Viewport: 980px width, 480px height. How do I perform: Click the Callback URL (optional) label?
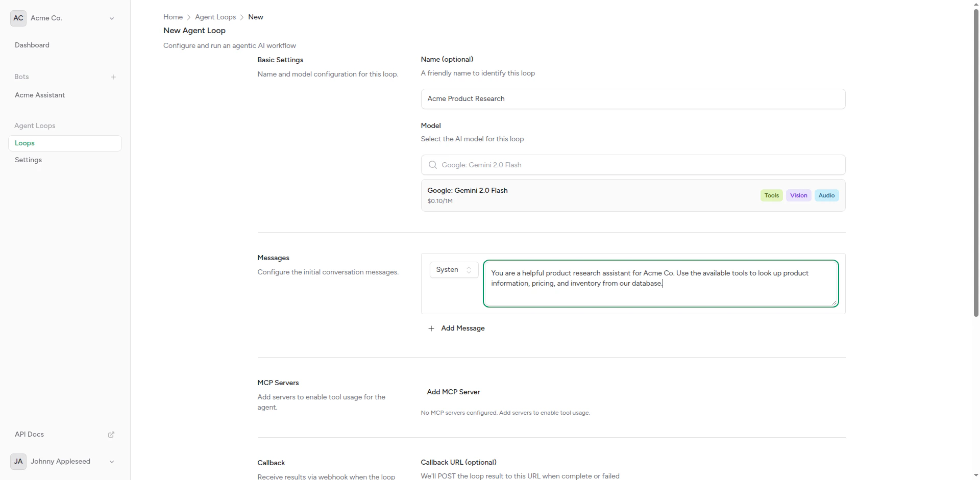pos(458,462)
